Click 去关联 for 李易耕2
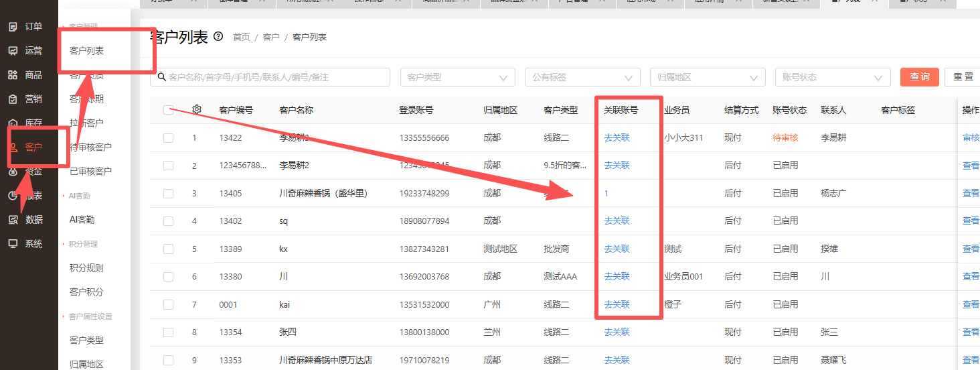Viewport: 980px width, 370px height. pyautogui.click(x=617, y=166)
